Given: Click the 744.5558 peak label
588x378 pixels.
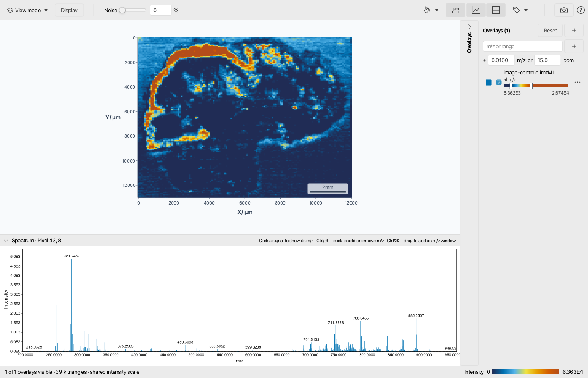Looking at the screenshot, I should click(x=336, y=323).
